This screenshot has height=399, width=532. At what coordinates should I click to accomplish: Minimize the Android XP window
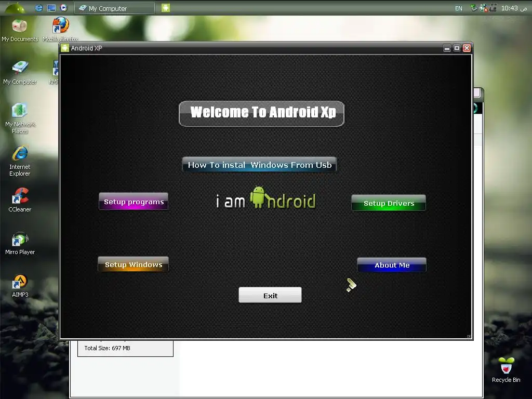pyautogui.click(x=447, y=48)
